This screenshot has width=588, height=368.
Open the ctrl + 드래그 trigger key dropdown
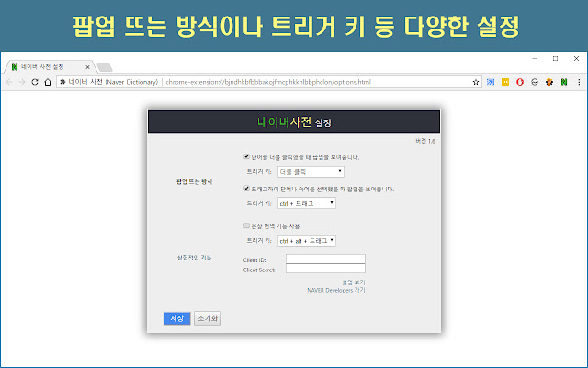307,203
